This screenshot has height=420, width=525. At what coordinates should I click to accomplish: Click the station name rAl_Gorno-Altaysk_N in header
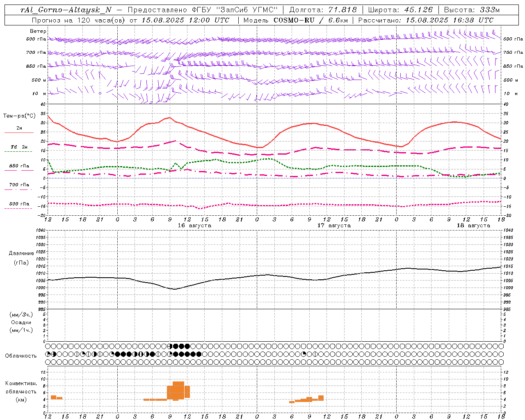coord(66,10)
